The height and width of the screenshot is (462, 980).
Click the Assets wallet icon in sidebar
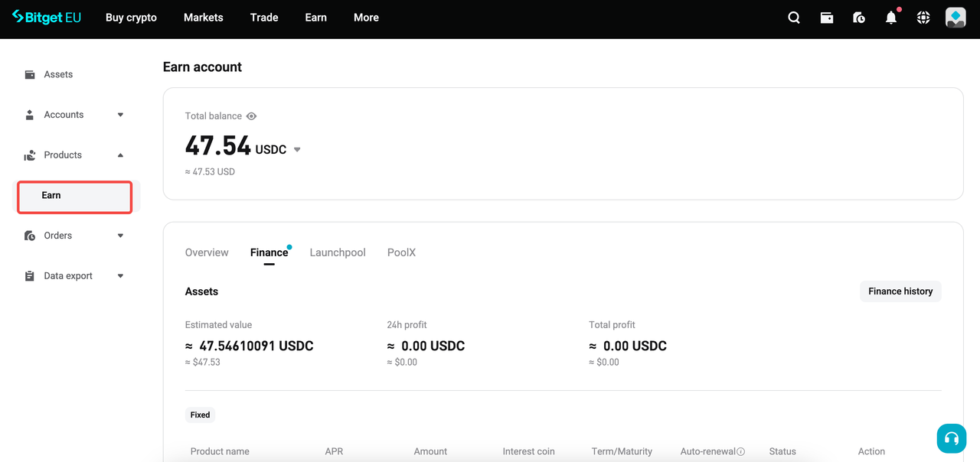[x=30, y=74]
